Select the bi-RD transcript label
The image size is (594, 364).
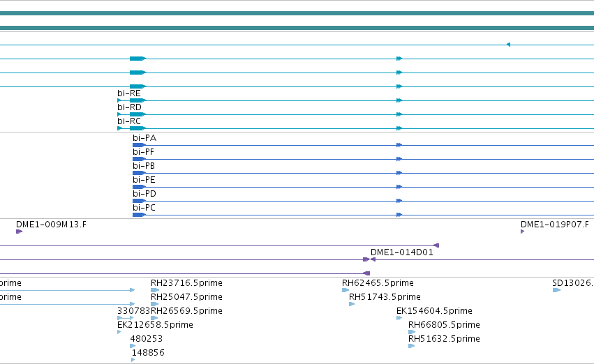click(x=129, y=107)
